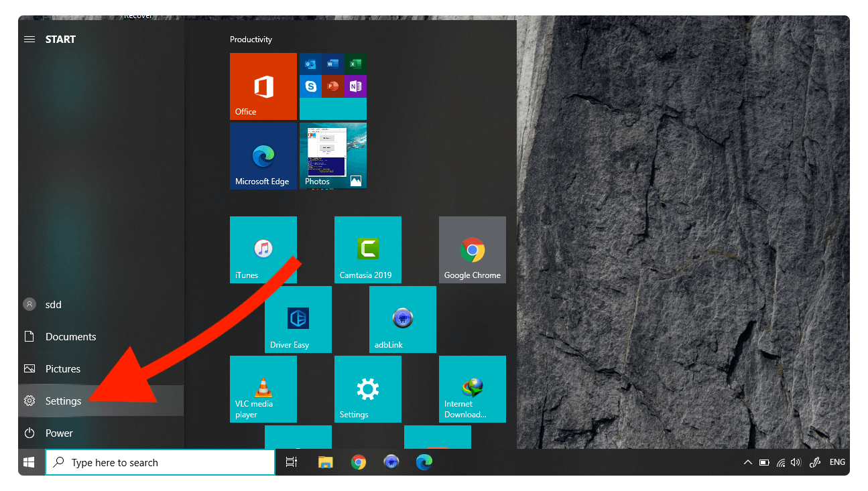Switch the ENG input language indicator

tap(837, 462)
